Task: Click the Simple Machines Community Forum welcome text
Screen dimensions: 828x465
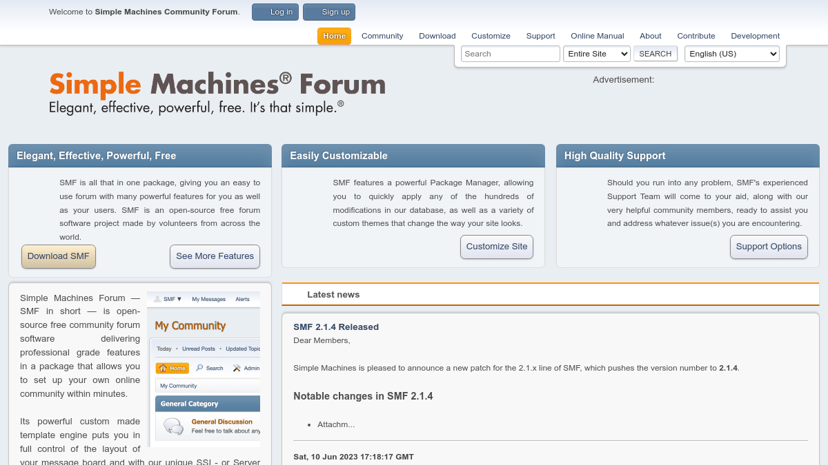Action: click(x=166, y=12)
